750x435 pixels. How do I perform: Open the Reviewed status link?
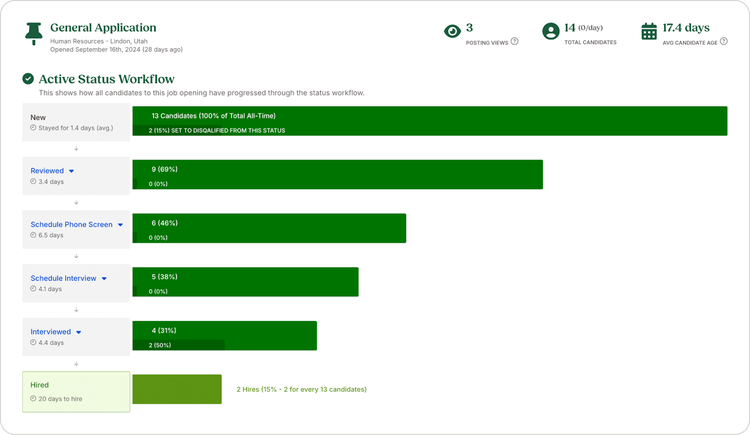[x=47, y=171]
